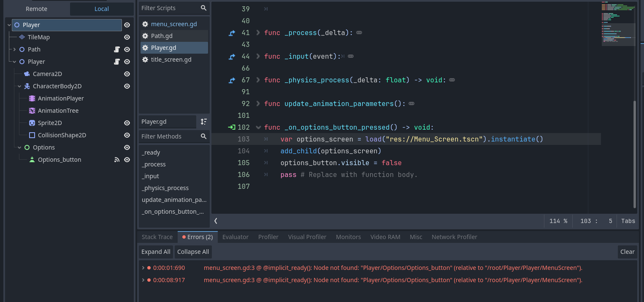The image size is (644, 302).
Task: Click the Options node circle icon
Action: pos(27,147)
